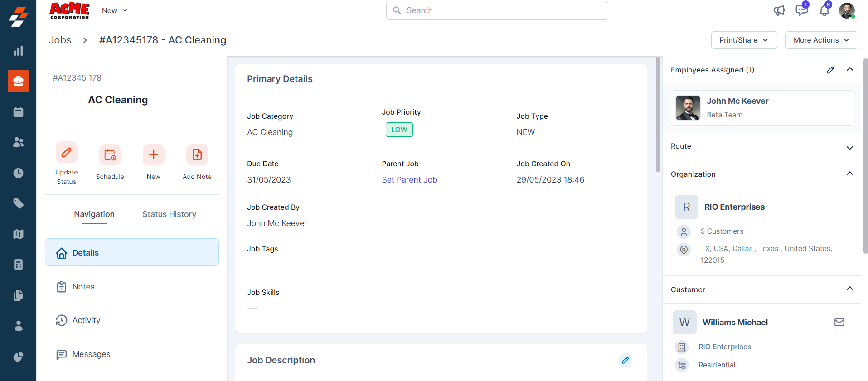
Task: Click the announcements megaphone icon
Action: 779,10
